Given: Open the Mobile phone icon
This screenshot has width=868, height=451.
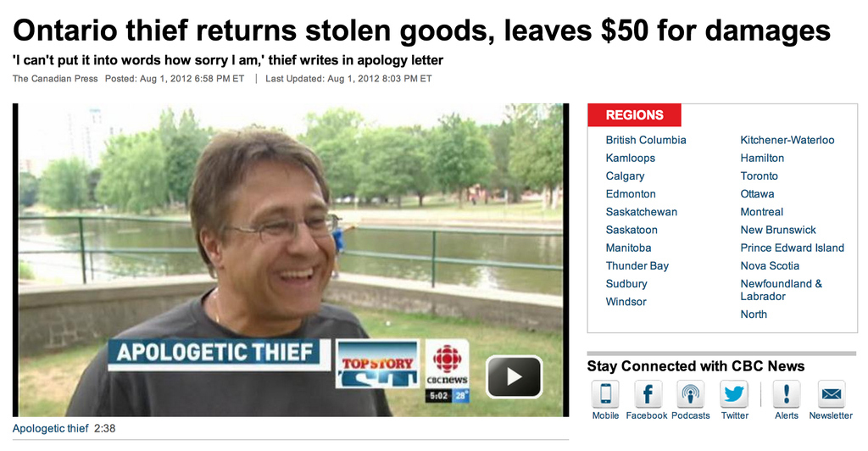Looking at the screenshot, I should tap(605, 393).
